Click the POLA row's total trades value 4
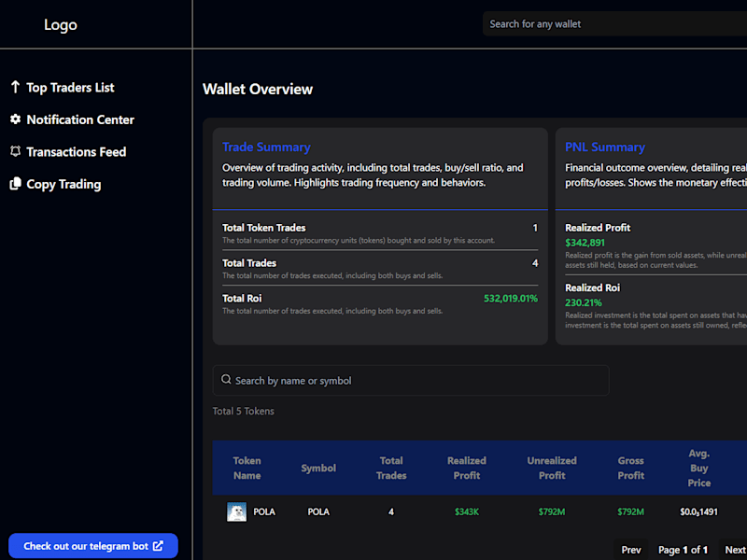The image size is (747, 560). coord(391,511)
